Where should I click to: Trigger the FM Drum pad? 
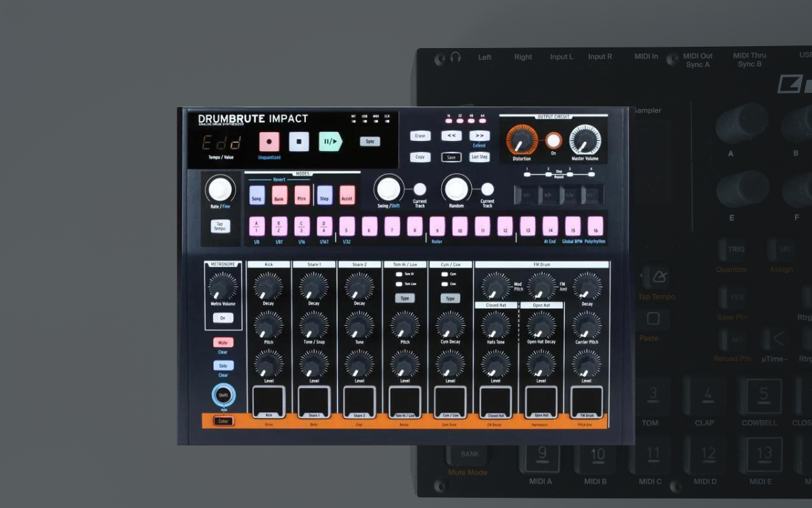(587, 401)
